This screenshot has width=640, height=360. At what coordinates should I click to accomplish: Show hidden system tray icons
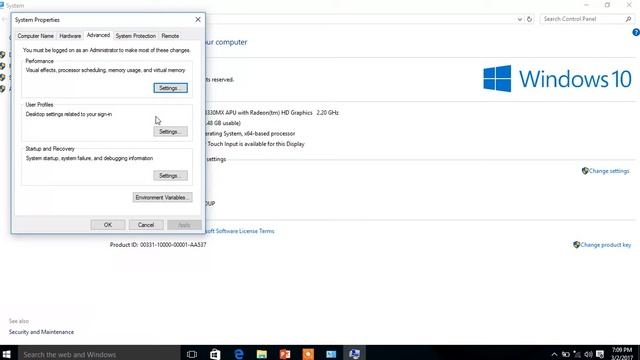tap(554, 354)
